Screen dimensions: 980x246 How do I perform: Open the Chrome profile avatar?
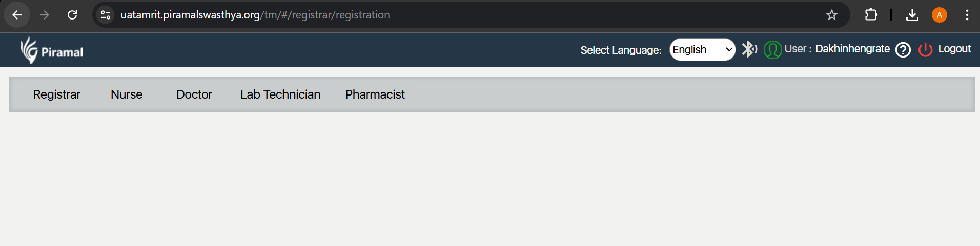(939, 15)
